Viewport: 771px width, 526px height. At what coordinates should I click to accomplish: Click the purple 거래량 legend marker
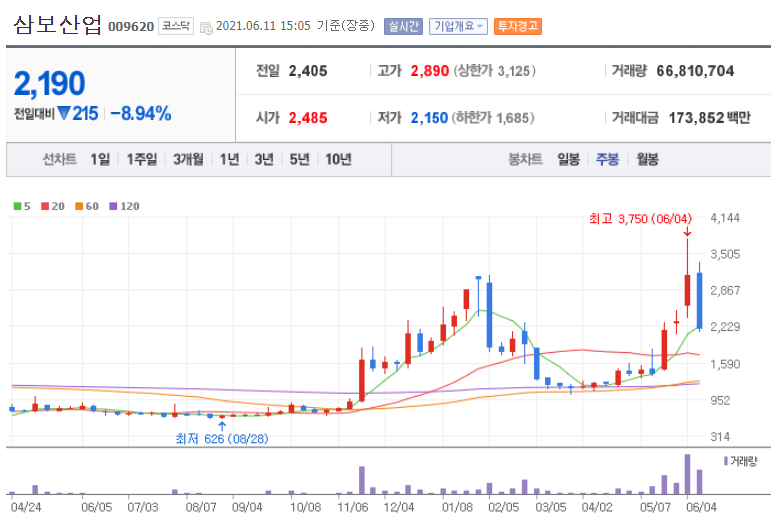(x=726, y=461)
